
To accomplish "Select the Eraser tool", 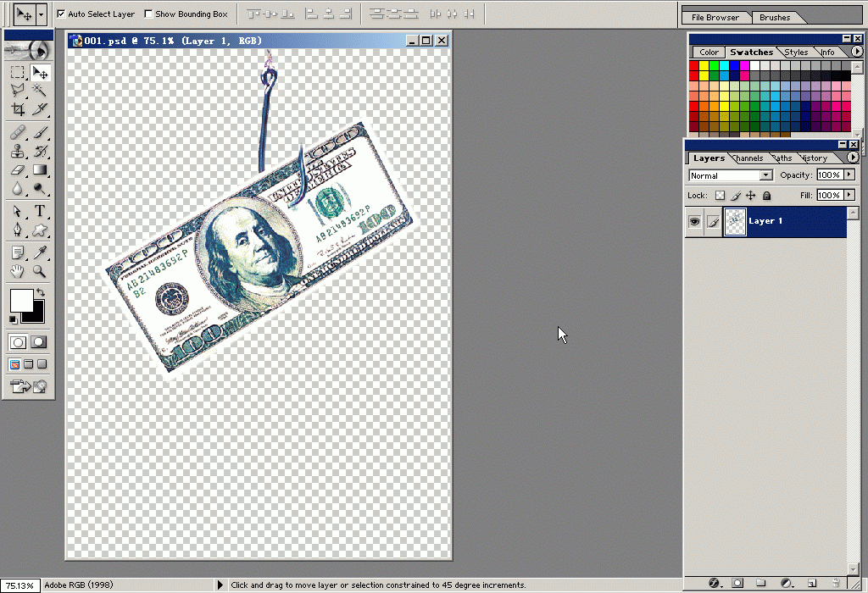I will pyautogui.click(x=18, y=169).
